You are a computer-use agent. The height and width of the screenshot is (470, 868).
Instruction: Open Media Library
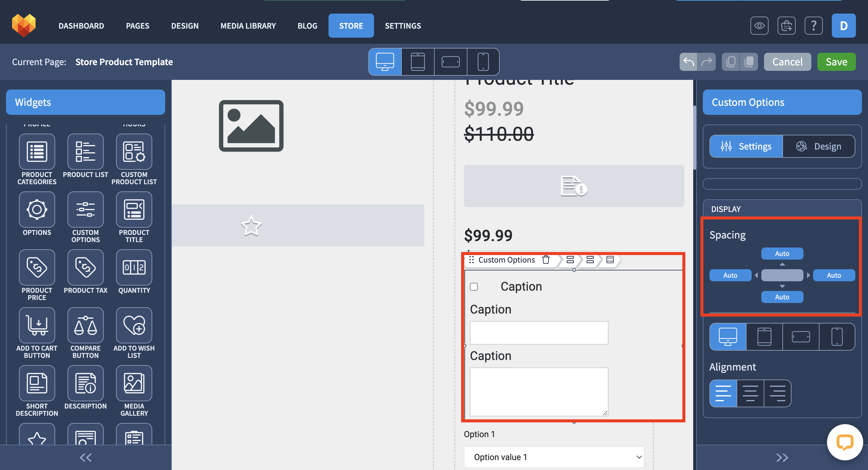tap(248, 26)
